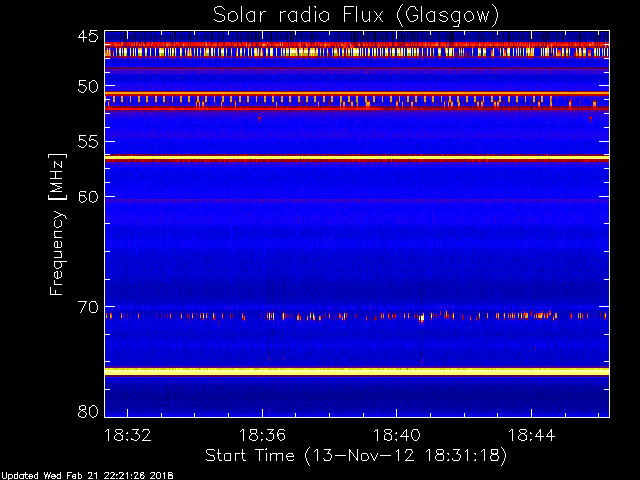Click the 18:36 time tick label
This screenshot has width=640, height=480.
[x=262, y=435]
